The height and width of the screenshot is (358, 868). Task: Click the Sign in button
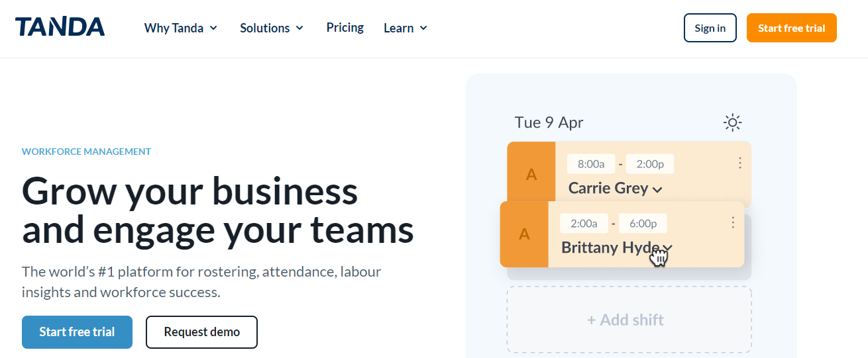pyautogui.click(x=710, y=28)
